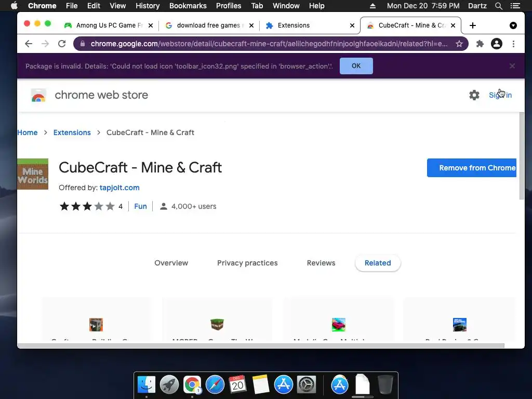This screenshot has height=399, width=532.
Task: Bookmark this page with the star icon
Action: pos(459,44)
